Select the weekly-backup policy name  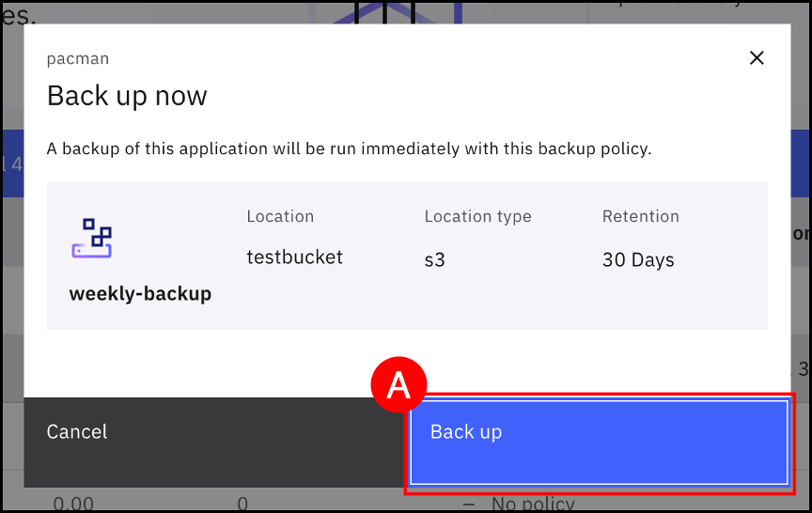pos(140,294)
